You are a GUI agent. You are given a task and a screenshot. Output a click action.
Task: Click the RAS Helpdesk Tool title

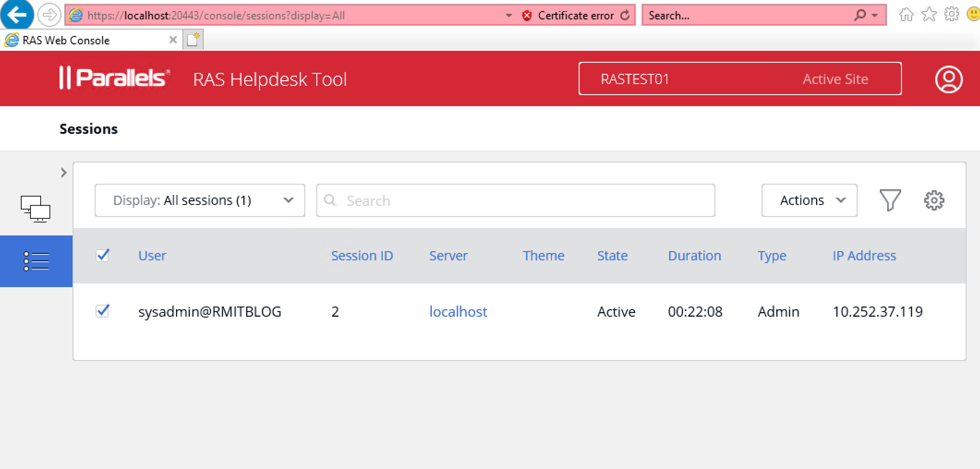click(270, 79)
